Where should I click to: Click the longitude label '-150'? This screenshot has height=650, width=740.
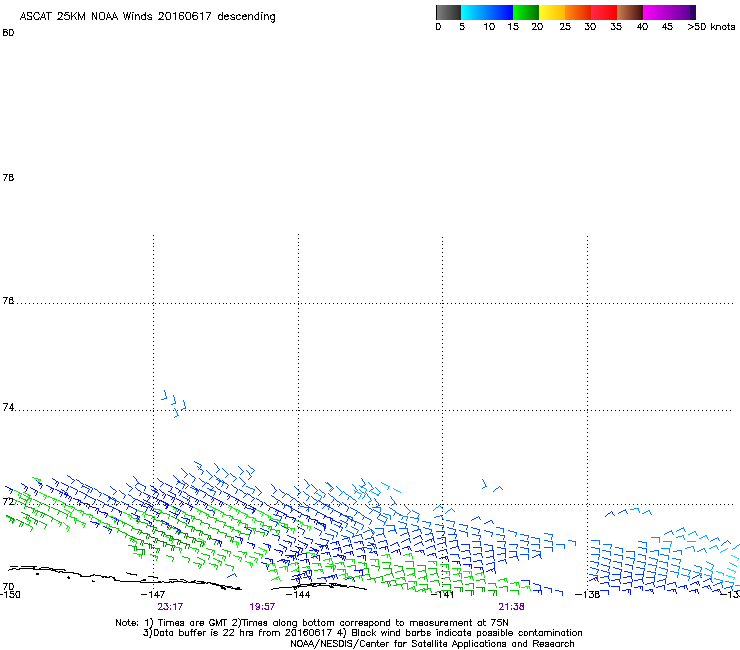pos(10,594)
